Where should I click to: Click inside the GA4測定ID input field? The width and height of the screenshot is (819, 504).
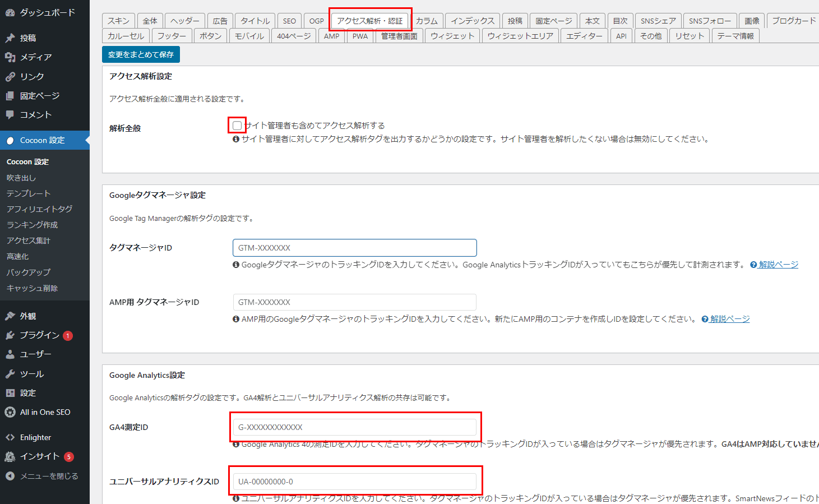click(354, 427)
